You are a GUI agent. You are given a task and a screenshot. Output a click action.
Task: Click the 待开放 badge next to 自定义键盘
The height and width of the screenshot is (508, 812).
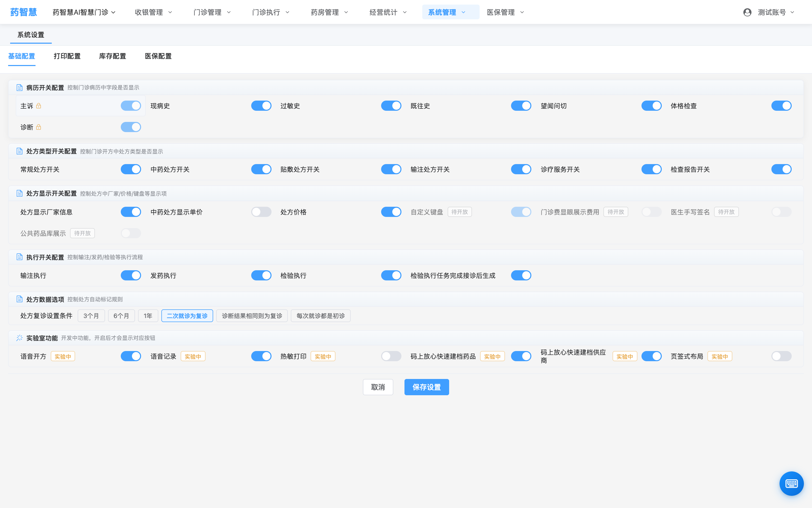pos(459,212)
